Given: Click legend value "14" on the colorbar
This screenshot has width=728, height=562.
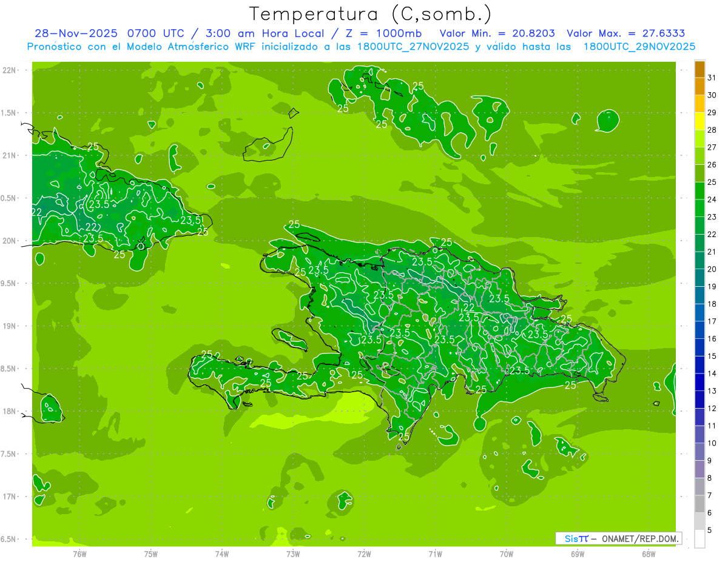Looking at the screenshot, I should click(712, 373).
